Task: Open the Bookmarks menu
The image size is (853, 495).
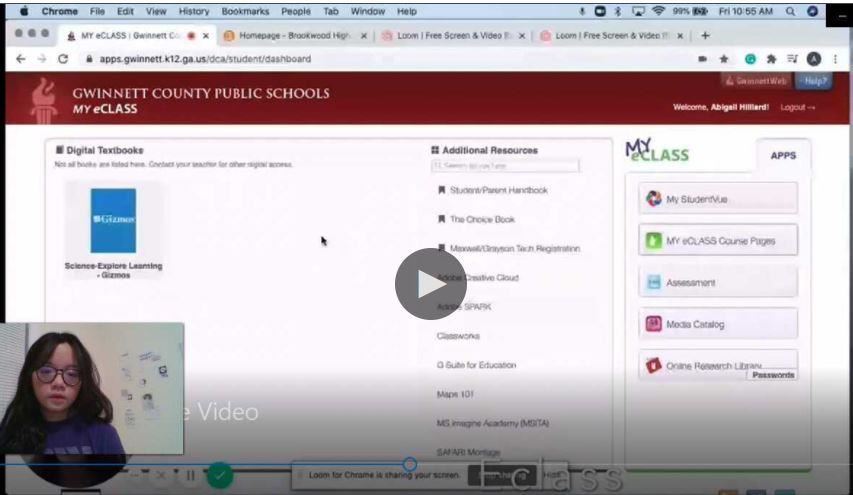Action: (x=245, y=11)
